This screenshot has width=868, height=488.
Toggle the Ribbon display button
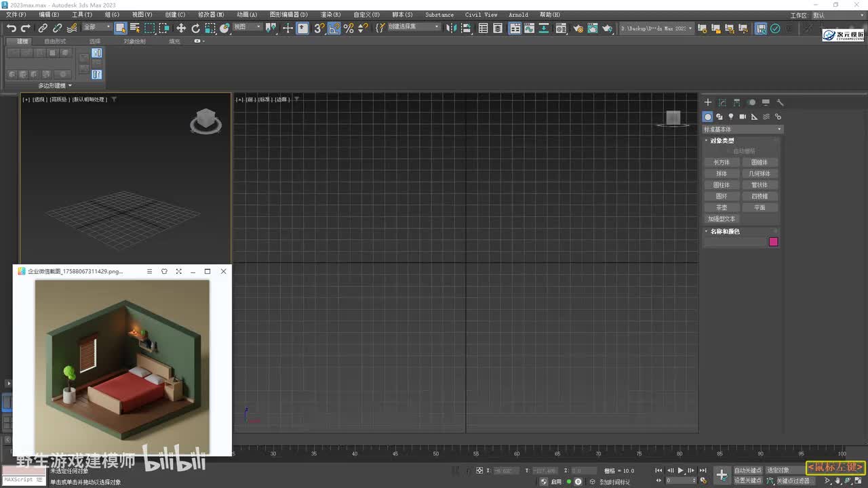pyautogui.click(x=515, y=28)
